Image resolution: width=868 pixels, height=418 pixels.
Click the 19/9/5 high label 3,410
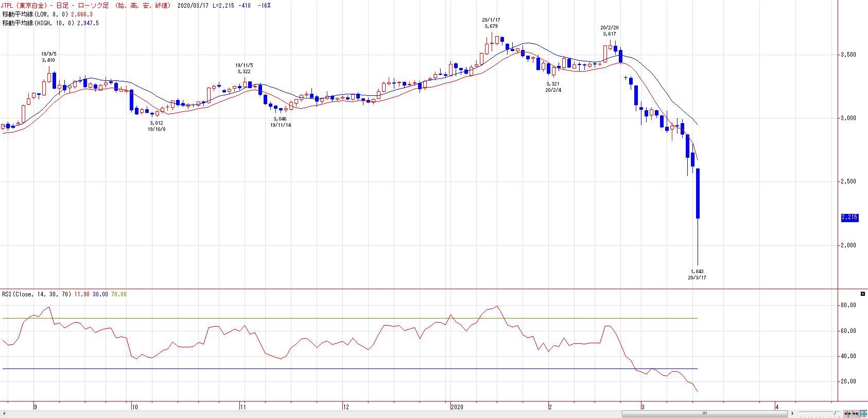[x=48, y=60]
